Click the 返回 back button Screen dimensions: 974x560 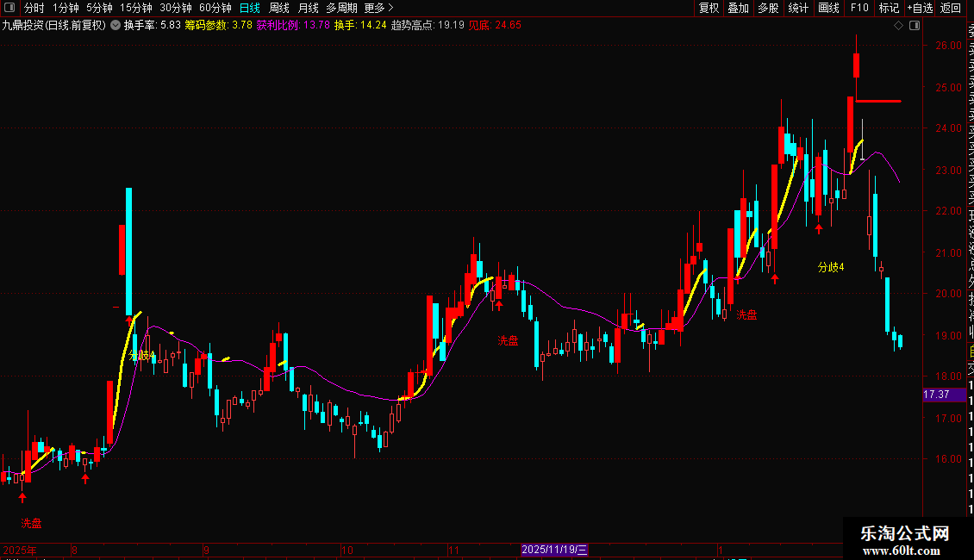951,8
